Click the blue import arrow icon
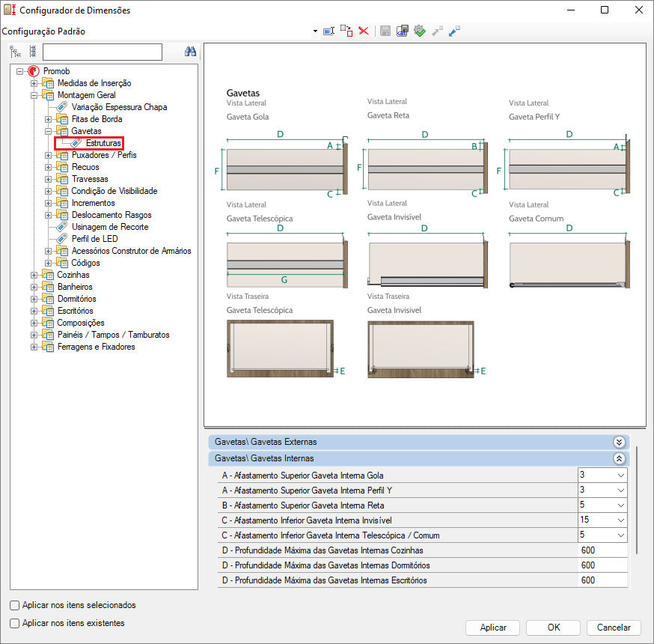The image size is (654, 644). [x=454, y=31]
